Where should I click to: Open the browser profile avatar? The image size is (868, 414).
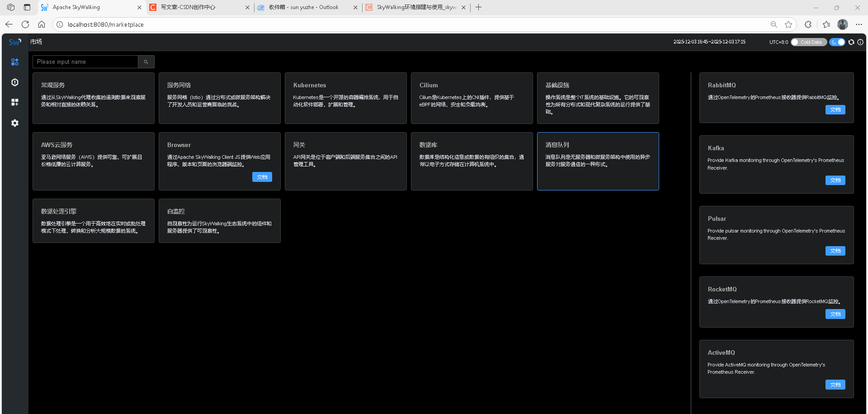point(843,24)
